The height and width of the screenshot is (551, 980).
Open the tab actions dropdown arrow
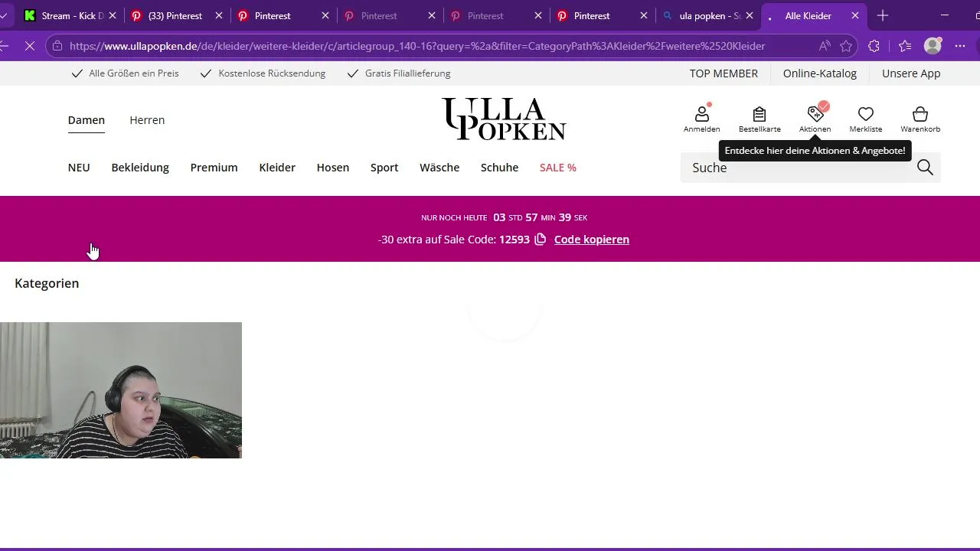point(4,15)
